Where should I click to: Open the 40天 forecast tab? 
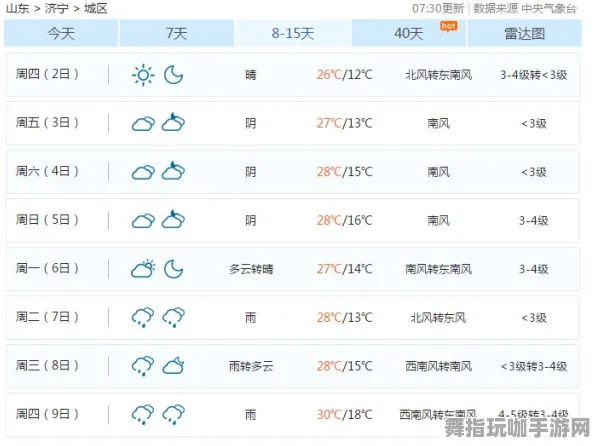coord(409,33)
